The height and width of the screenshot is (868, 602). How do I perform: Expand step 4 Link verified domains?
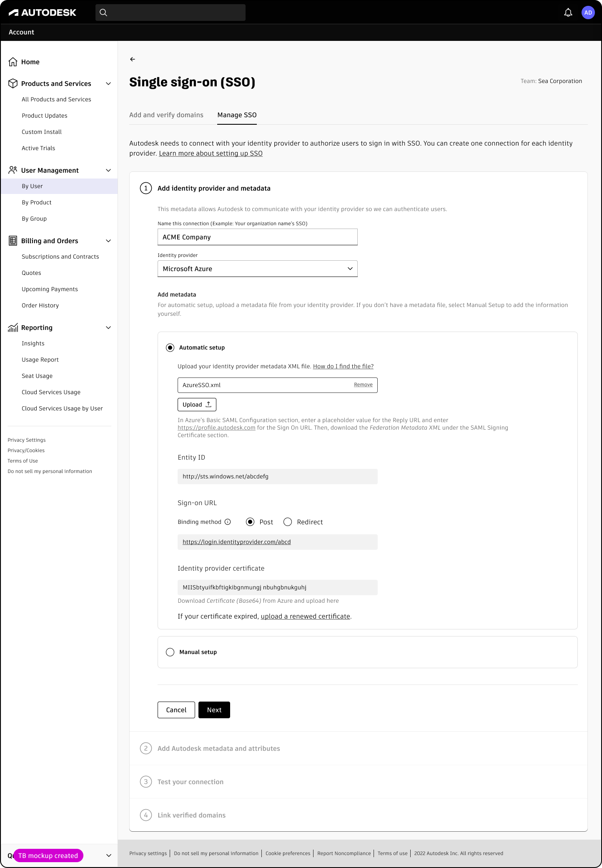click(x=359, y=815)
